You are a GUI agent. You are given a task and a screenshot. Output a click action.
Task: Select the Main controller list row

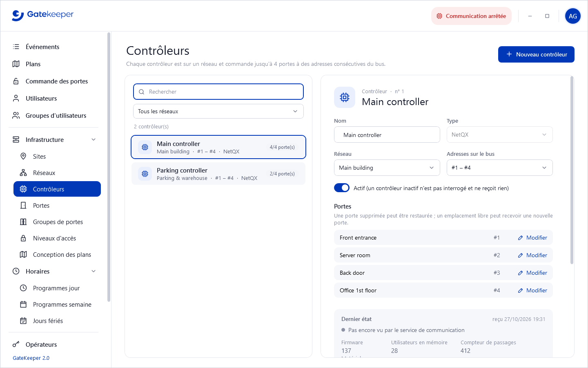pos(218,147)
